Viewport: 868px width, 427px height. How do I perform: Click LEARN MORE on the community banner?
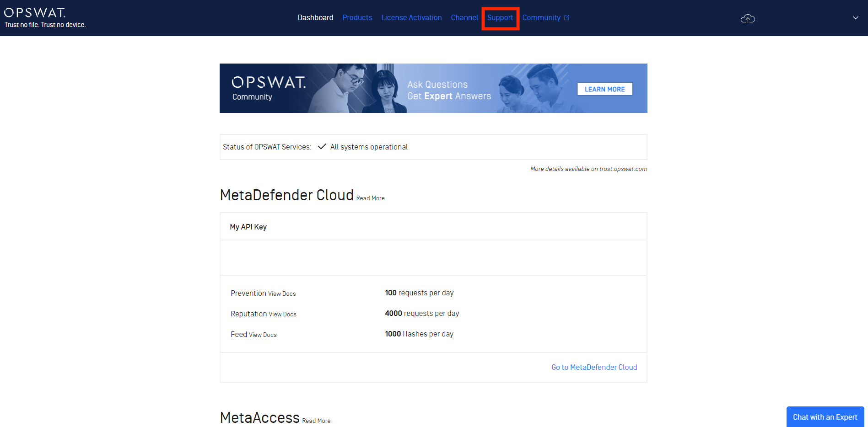click(x=605, y=89)
